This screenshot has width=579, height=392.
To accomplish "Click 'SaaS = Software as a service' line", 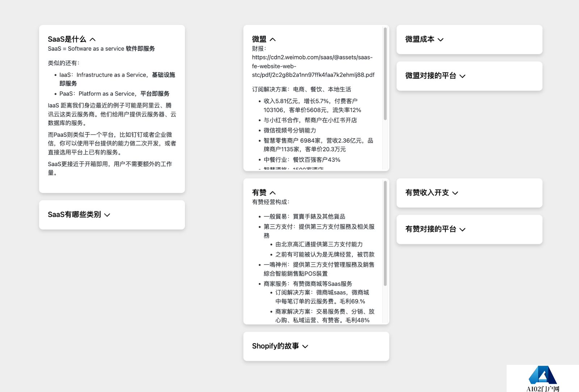I will 101,49.
